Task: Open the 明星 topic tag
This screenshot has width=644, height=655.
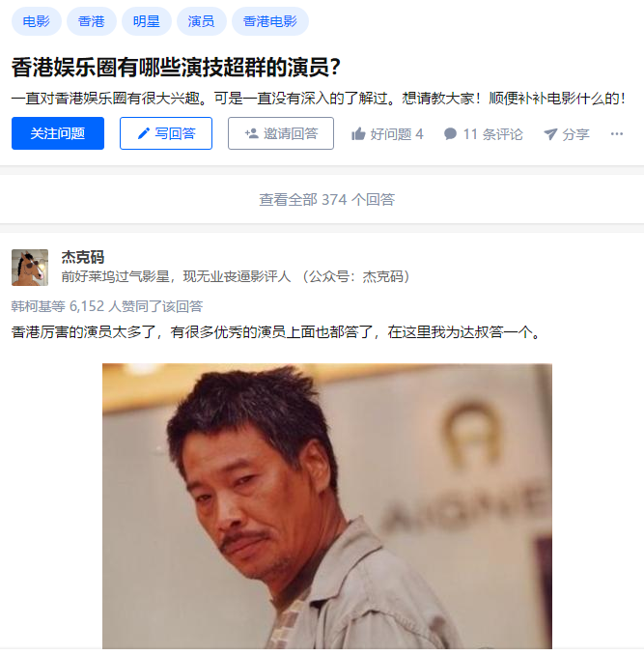Action: (x=147, y=21)
